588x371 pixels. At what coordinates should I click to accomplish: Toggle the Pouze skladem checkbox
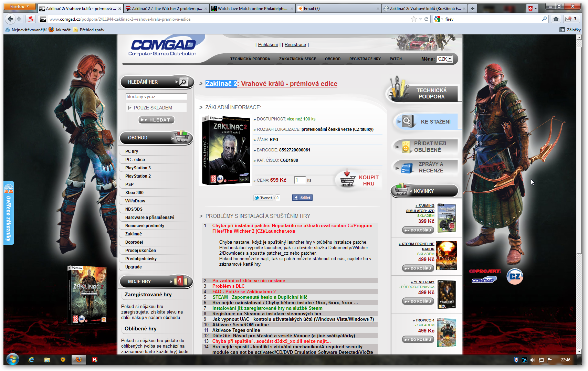(x=130, y=108)
